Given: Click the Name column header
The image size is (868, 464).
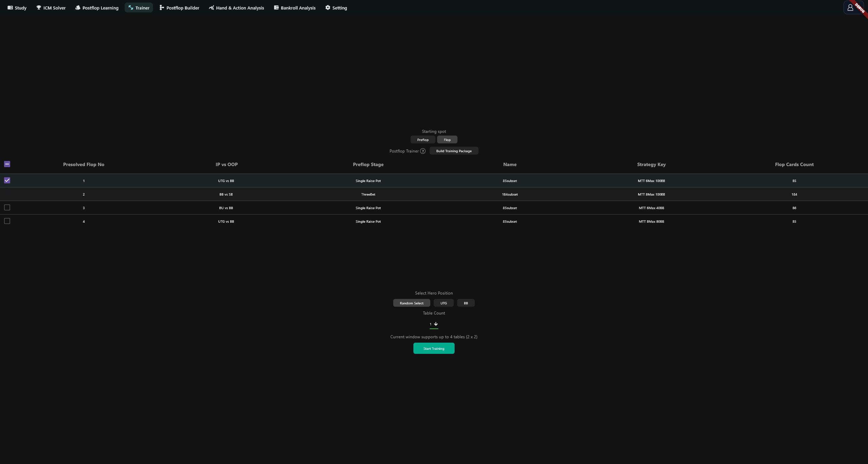Looking at the screenshot, I should coord(510,164).
